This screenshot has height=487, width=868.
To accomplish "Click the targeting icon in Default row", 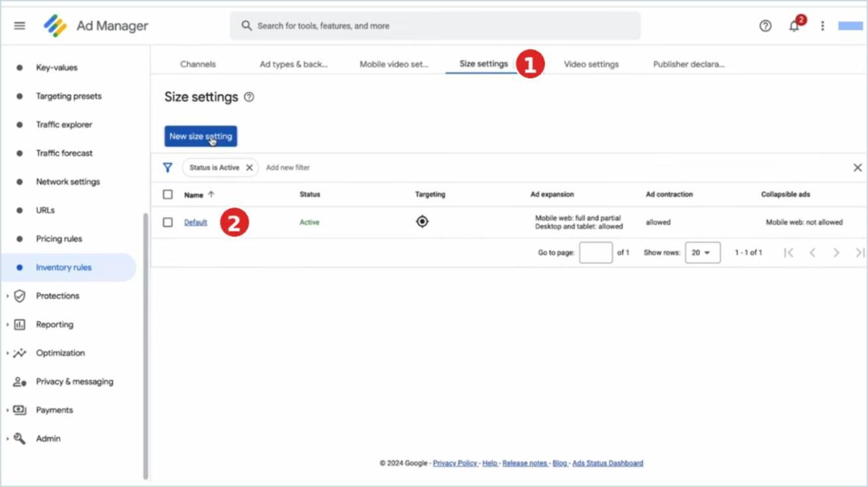I will coord(422,222).
